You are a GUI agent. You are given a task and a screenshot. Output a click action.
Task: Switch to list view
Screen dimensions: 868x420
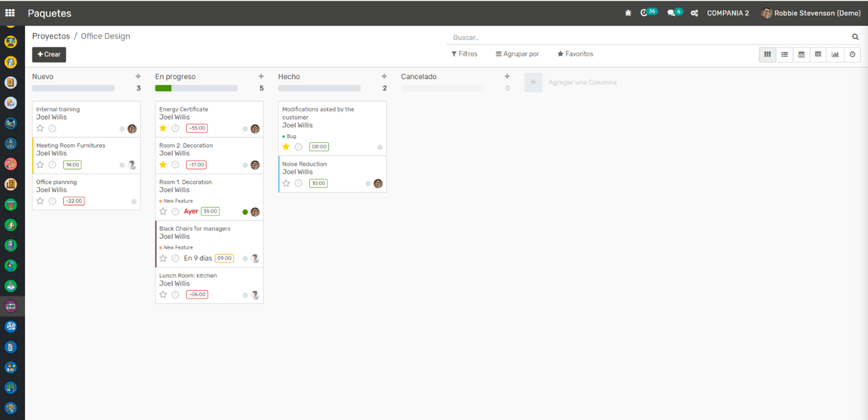click(785, 54)
